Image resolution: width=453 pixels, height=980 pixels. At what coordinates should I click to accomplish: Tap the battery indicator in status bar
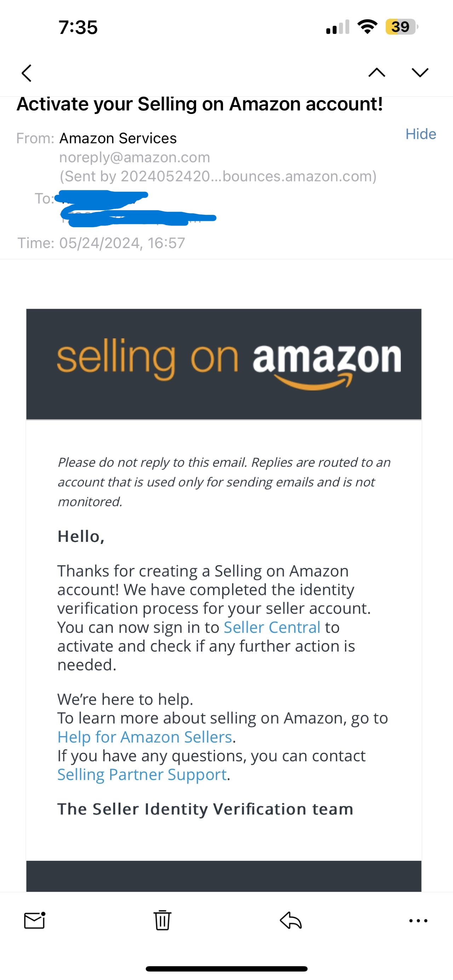[402, 27]
